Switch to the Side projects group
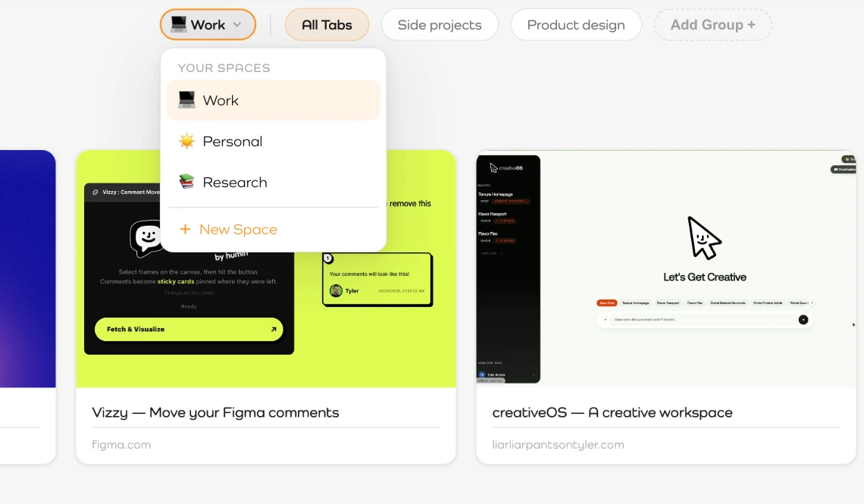Viewport: 864px width, 504px height. [440, 25]
